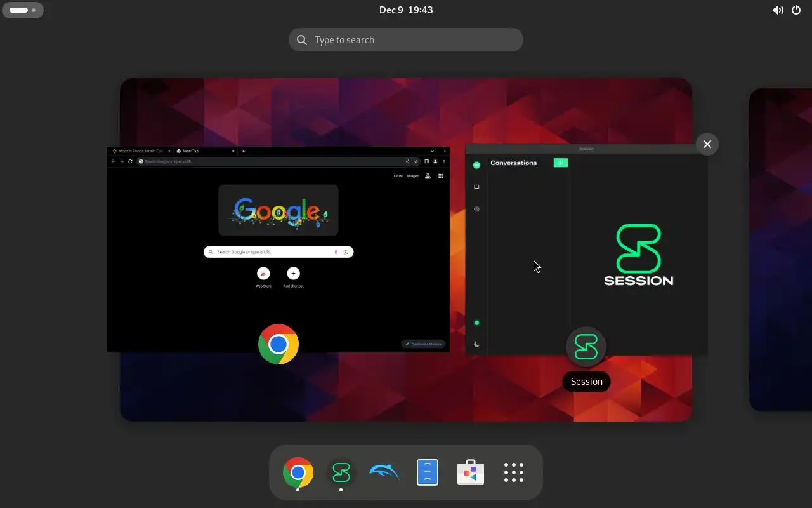Click Chrome back arrow button
The width and height of the screenshot is (812, 508).
pos(114,161)
